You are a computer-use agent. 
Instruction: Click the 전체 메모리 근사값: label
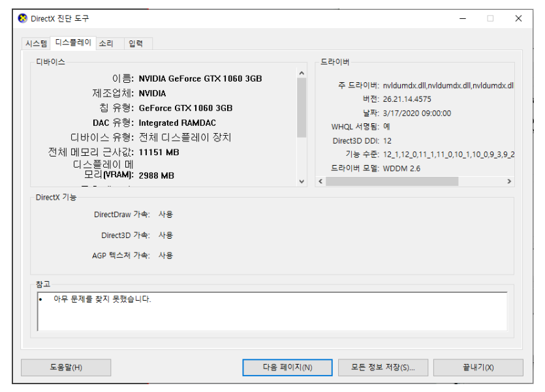pyautogui.click(x=91, y=153)
